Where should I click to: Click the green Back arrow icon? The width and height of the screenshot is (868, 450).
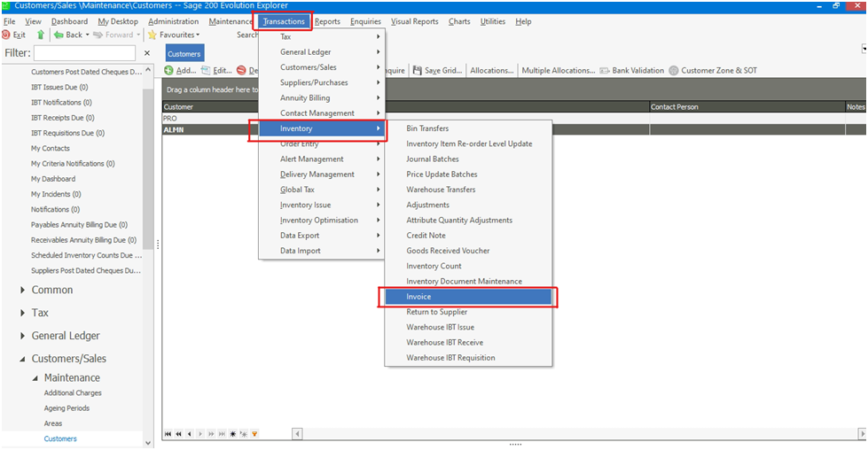(x=59, y=35)
